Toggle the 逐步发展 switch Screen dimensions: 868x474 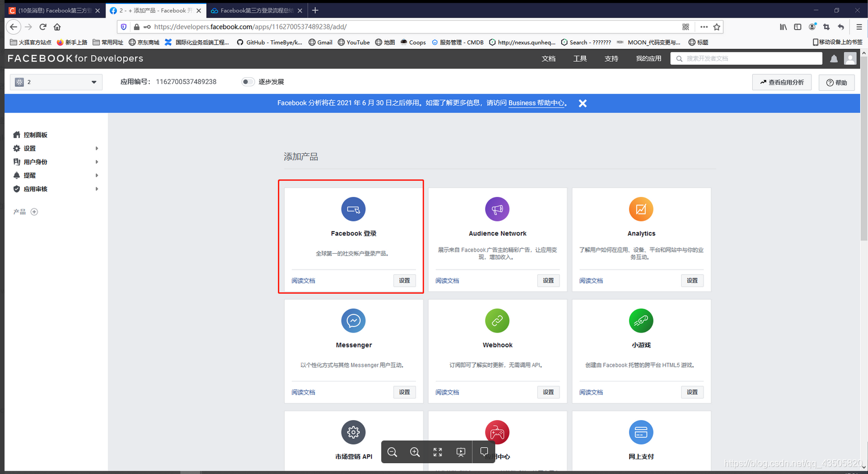[248, 82]
